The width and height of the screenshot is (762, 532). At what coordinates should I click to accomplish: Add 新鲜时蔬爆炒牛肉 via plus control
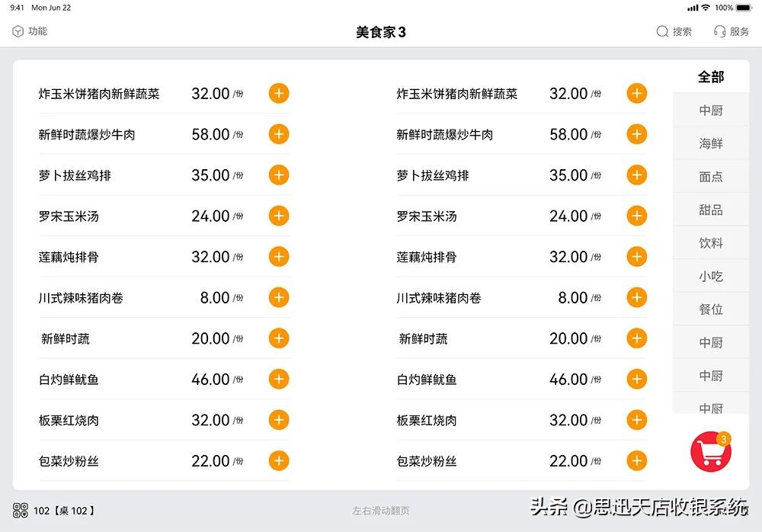278,133
